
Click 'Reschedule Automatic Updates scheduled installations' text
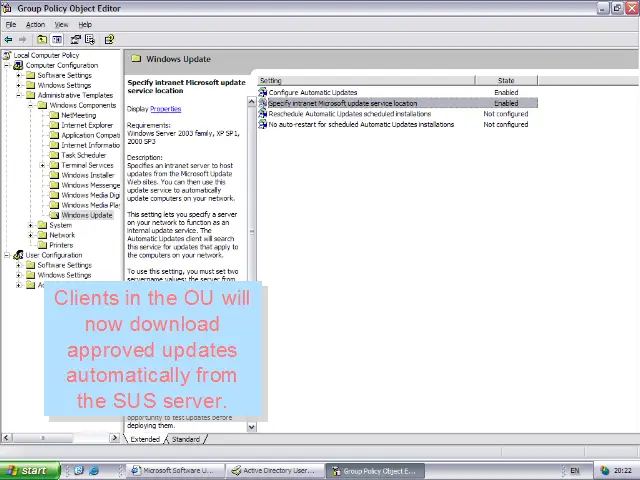[350, 114]
